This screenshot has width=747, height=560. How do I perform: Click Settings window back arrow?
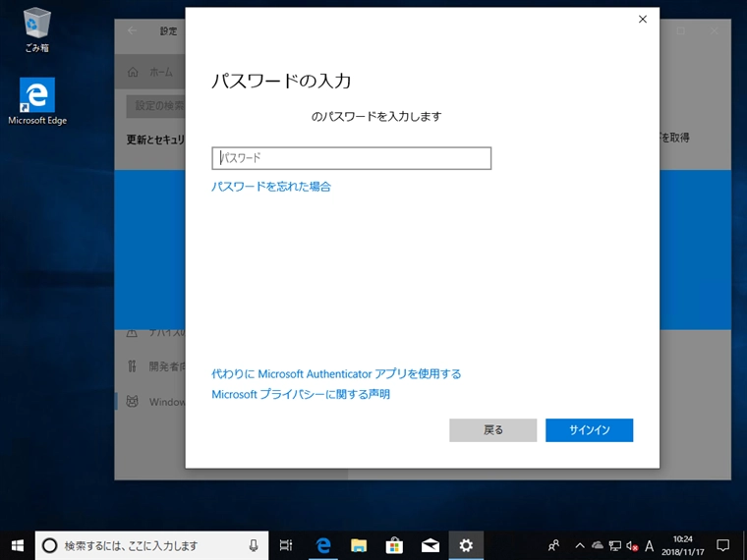point(132,31)
